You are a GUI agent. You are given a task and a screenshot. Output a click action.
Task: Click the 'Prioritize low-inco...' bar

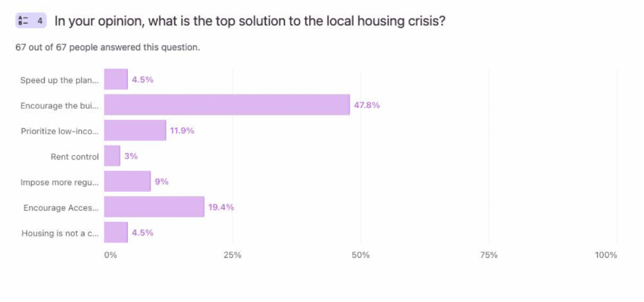135,131
